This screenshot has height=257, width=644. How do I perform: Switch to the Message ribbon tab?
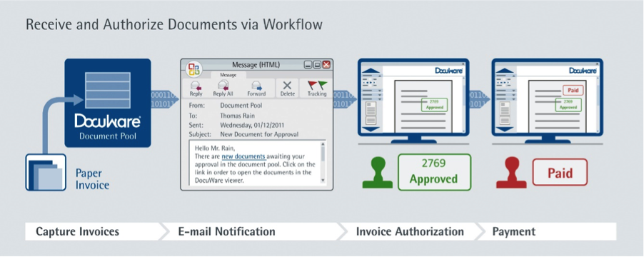pos(228,75)
